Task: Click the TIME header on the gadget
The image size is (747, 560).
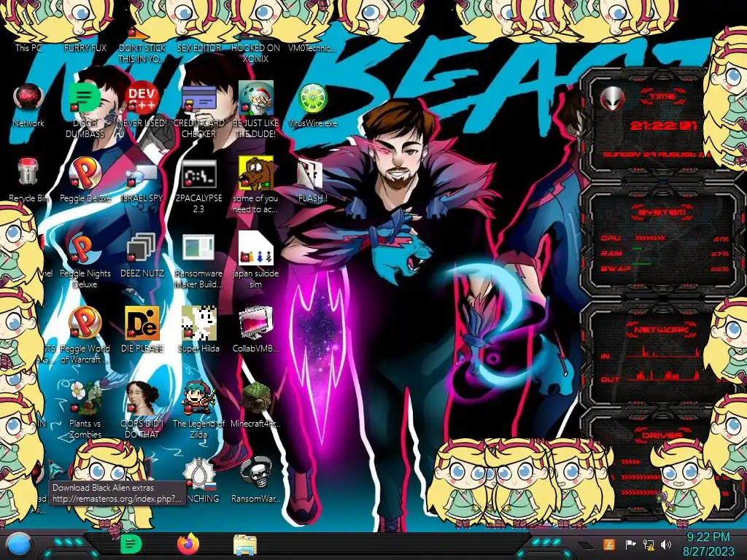Action: pyautogui.click(x=663, y=97)
